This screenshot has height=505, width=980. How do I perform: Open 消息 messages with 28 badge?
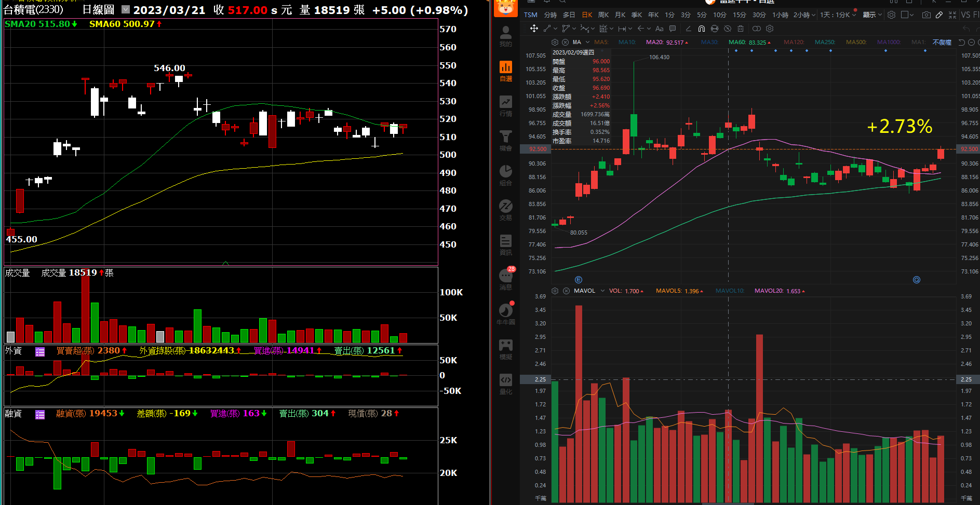[506, 279]
